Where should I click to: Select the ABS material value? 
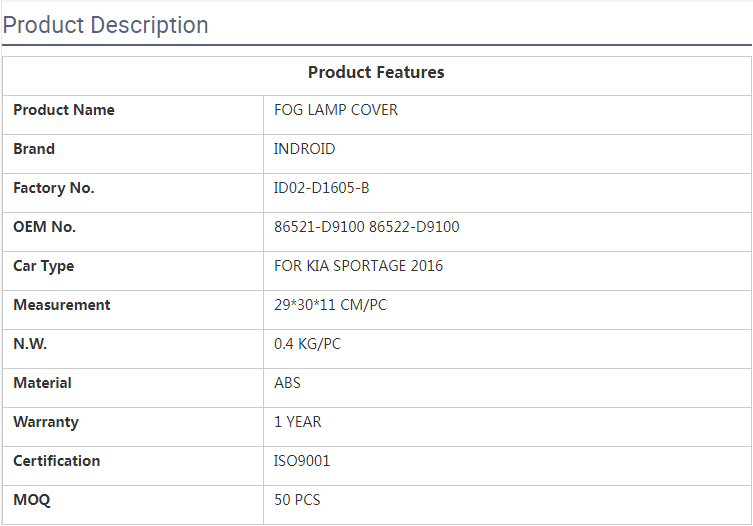point(288,383)
